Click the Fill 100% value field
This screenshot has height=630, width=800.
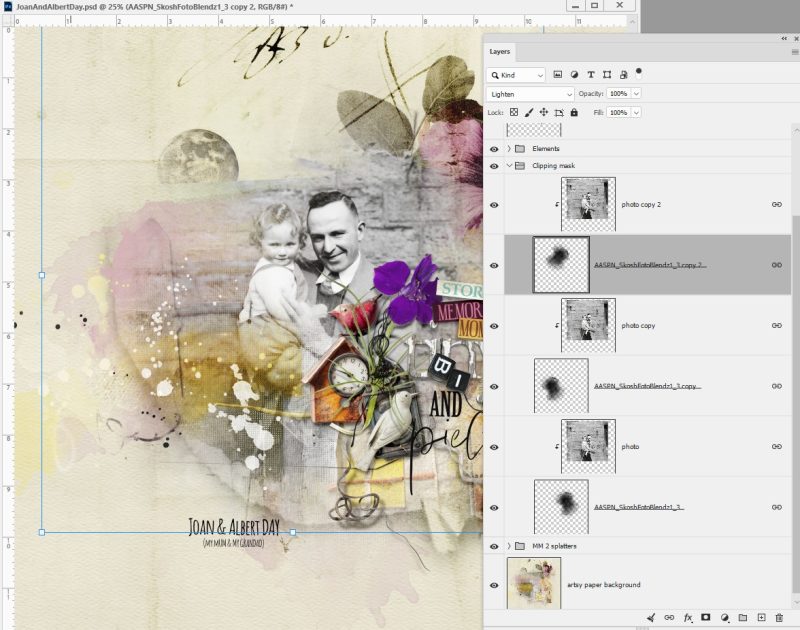[x=619, y=112]
